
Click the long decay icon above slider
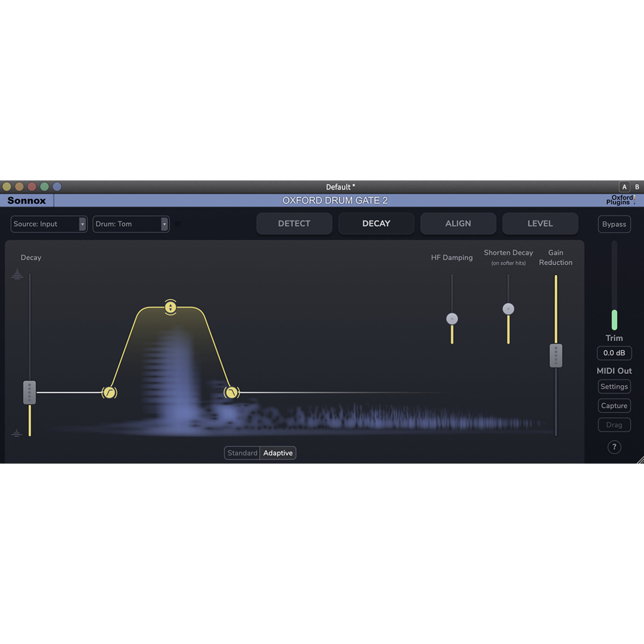pyautogui.click(x=17, y=274)
